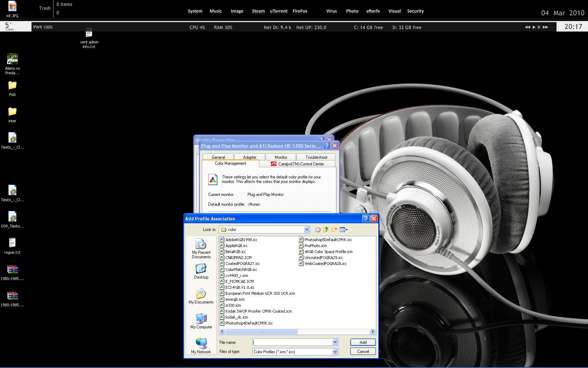Viewport: 588px width, 368px height.
Task: Select WebCoatedFOGRA28.icc profile
Action: click(323, 264)
